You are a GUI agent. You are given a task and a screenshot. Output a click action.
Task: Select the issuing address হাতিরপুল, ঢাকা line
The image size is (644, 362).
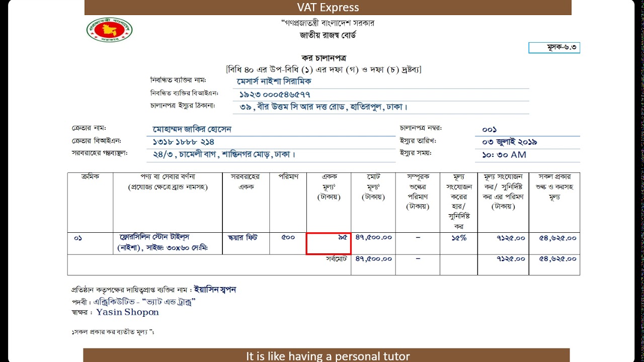pyautogui.click(x=324, y=107)
